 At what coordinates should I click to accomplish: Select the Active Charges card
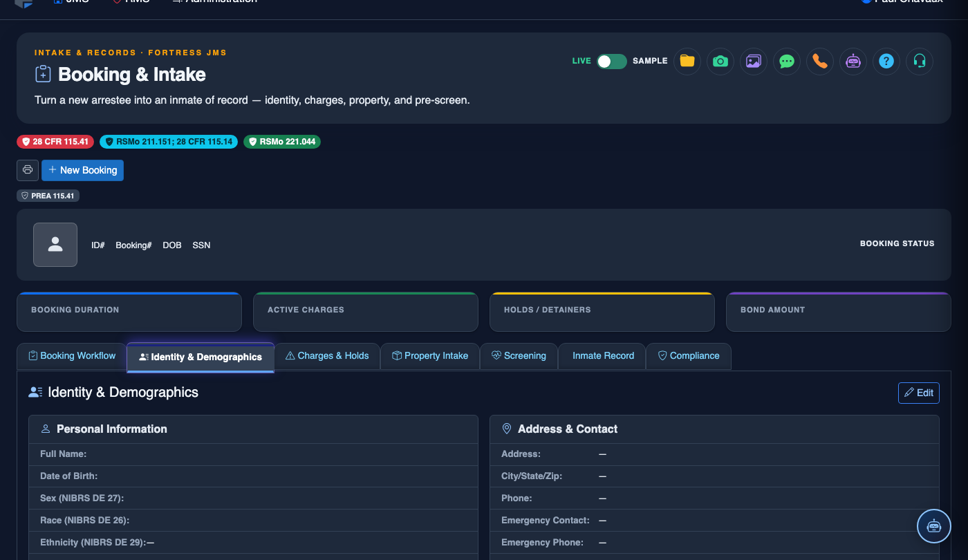point(366,312)
